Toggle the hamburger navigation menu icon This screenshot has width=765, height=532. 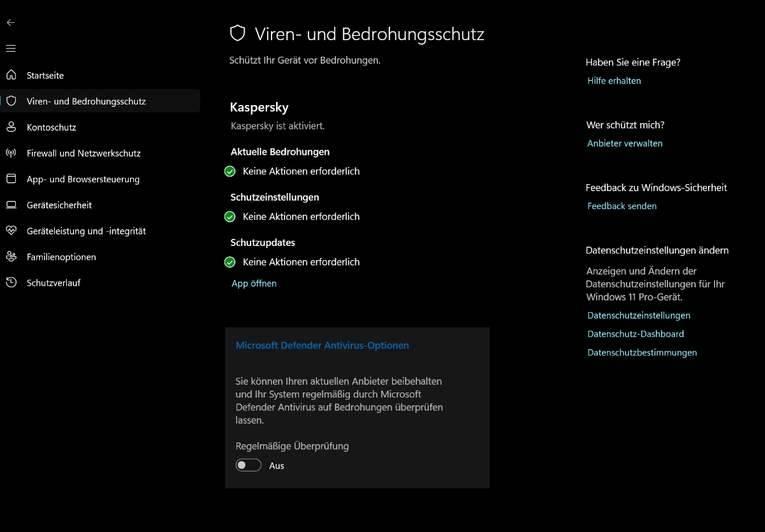coord(11,48)
